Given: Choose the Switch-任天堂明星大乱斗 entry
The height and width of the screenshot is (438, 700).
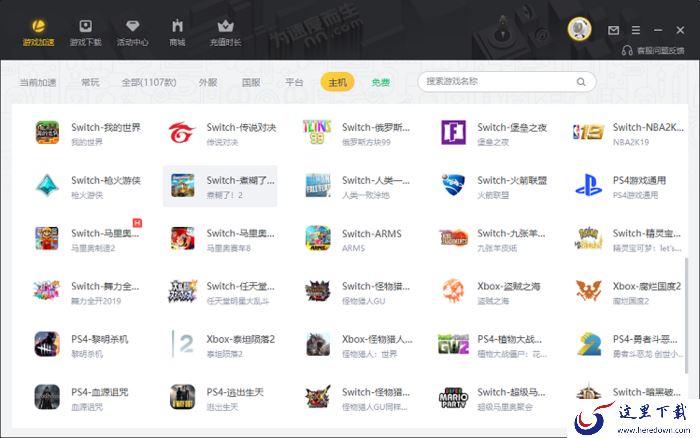Looking at the screenshot, I should tap(220, 291).
